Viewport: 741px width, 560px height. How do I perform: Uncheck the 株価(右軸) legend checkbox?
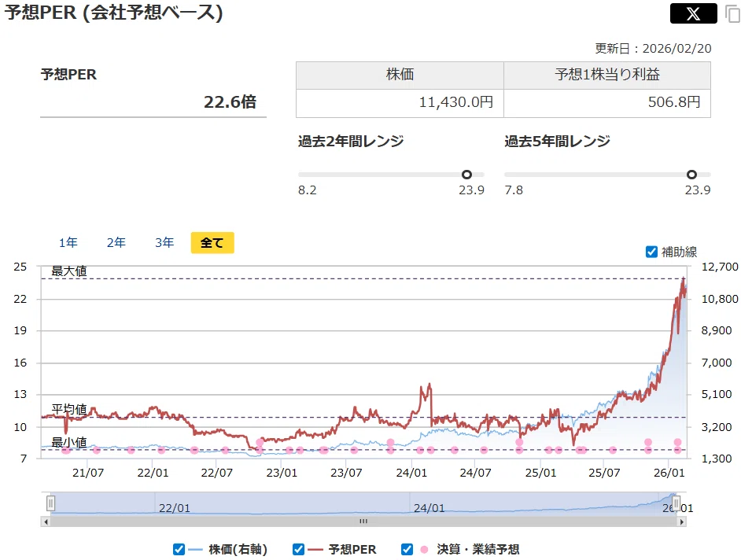(x=179, y=549)
